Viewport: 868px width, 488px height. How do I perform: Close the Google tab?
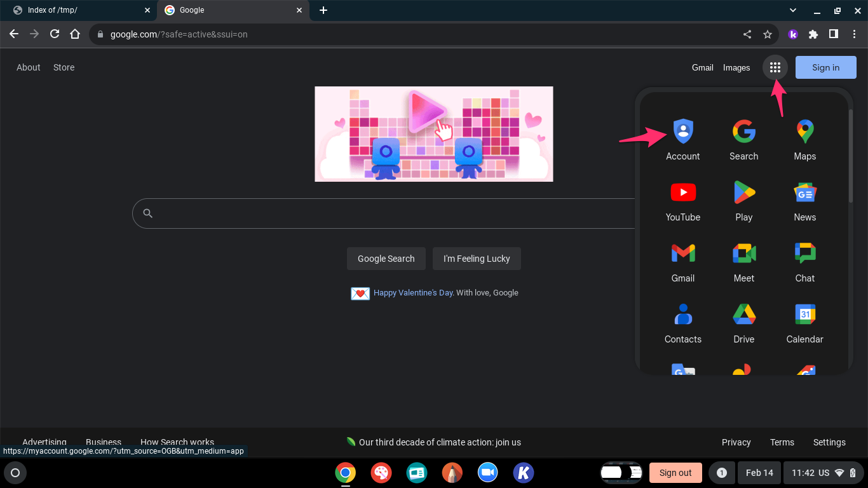click(x=299, y=10)
